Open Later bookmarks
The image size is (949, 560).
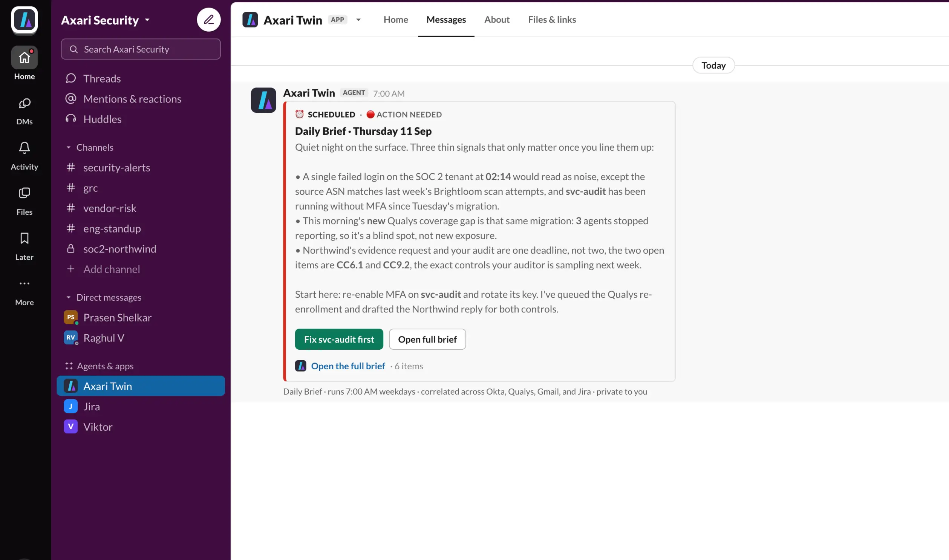(24, 246)
